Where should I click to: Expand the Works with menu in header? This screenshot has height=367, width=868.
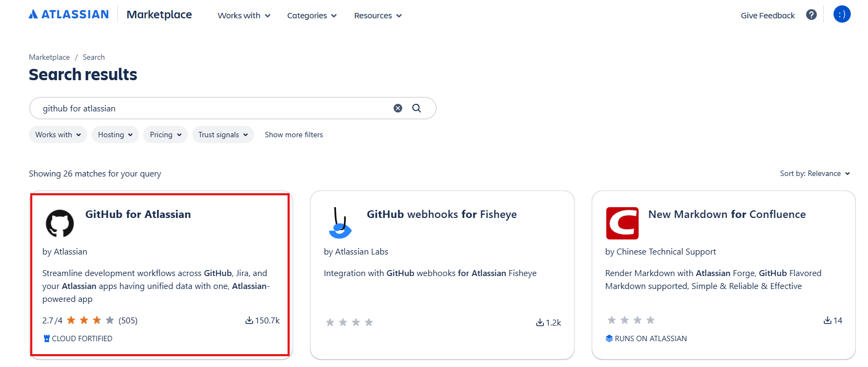244,16
